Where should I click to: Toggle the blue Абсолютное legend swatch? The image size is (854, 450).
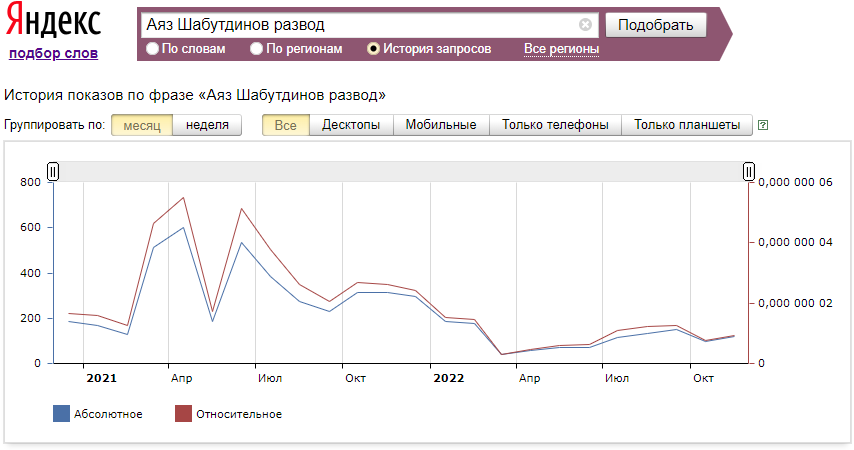click(x=61, y=414)
